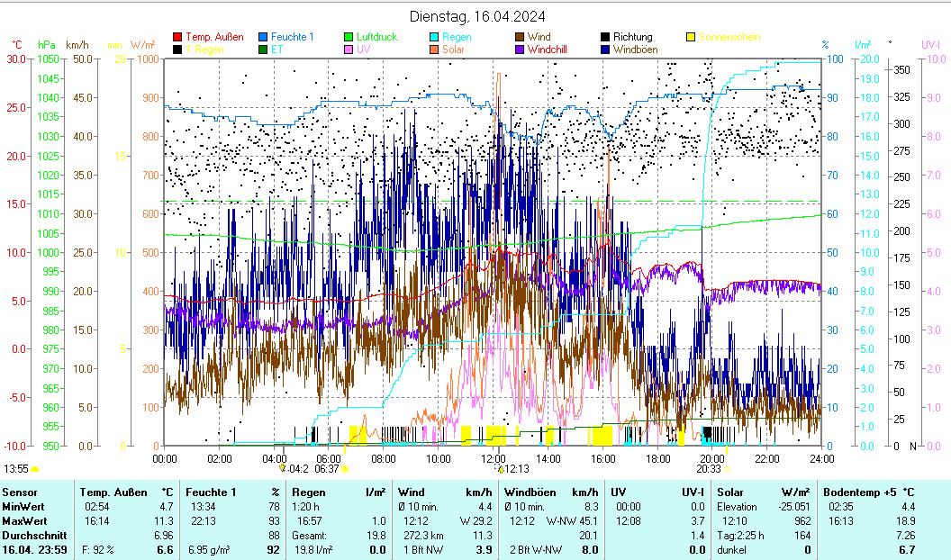
Task: Select the green Luftdruck legend marker
Action: pos(349,37)
